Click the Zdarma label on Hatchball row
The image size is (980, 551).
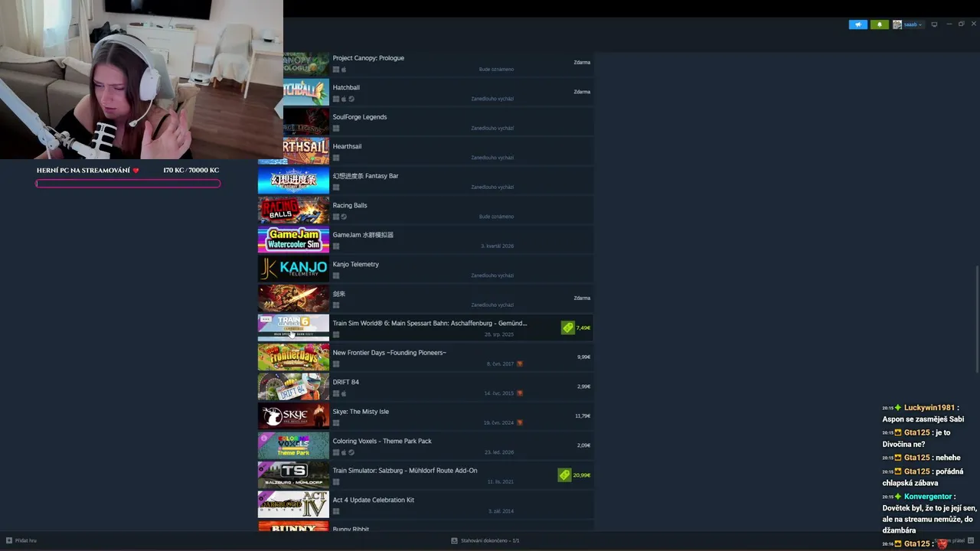(582, 92)
